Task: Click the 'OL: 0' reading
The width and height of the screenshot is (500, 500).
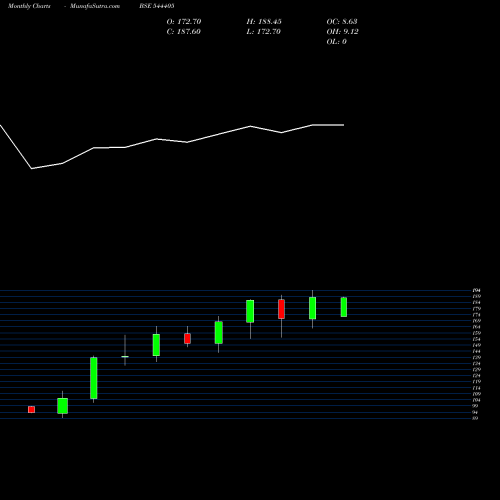Action: pos(336,41)
